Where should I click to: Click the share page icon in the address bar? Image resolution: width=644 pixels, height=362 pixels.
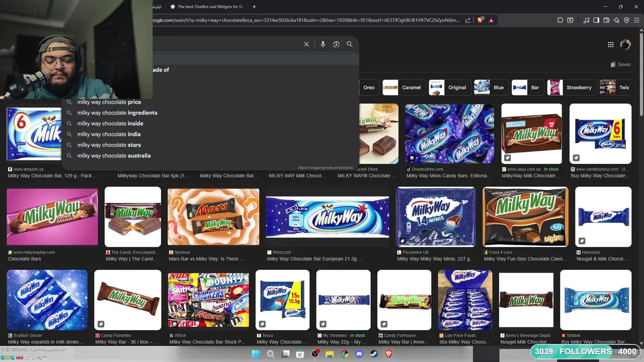(x=468, y=20)
